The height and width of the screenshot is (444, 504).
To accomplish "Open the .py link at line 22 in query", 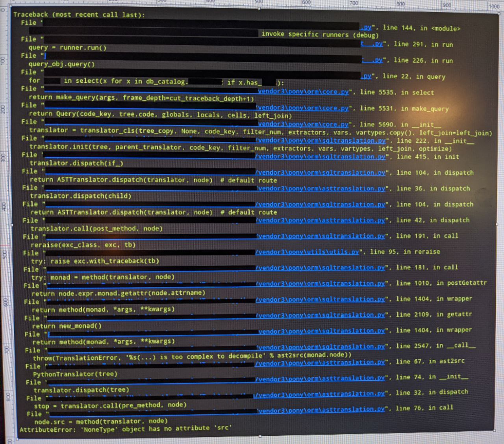I will click(366, 76).
